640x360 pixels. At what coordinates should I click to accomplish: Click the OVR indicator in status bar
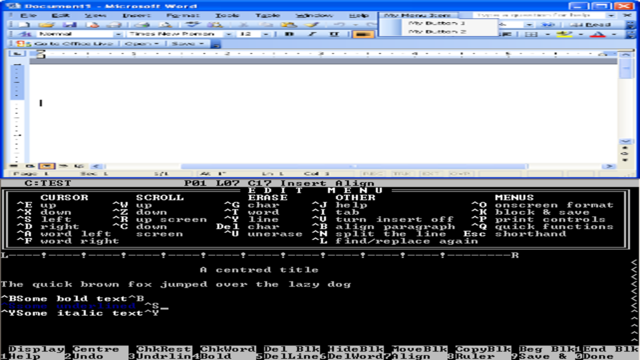[460, 173]
